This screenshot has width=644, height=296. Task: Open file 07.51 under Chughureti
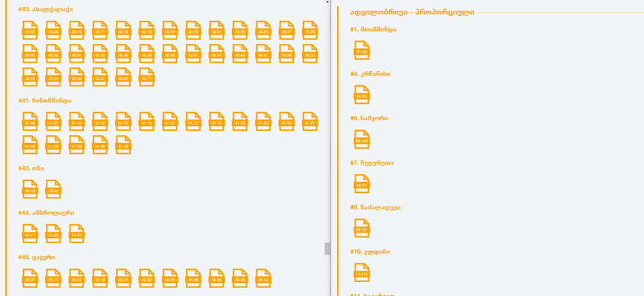click(362, 184)
